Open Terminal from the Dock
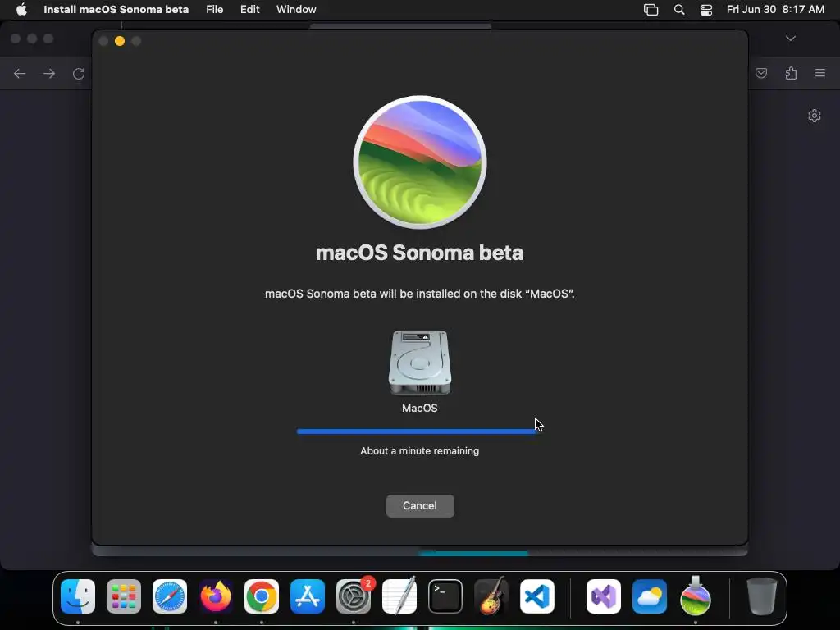Image resolution: width=840 pixels, height=630 pixels. coord(445,596)
